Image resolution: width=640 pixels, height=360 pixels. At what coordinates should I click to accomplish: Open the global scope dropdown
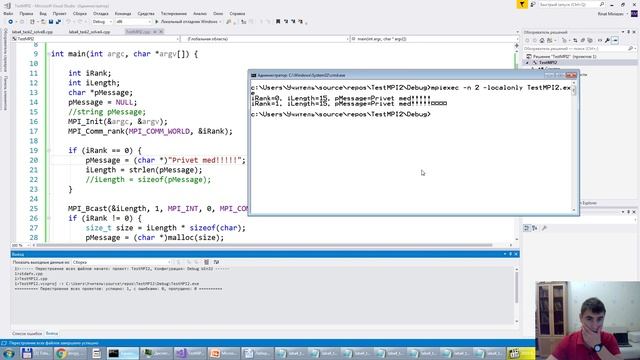(265, 39)
